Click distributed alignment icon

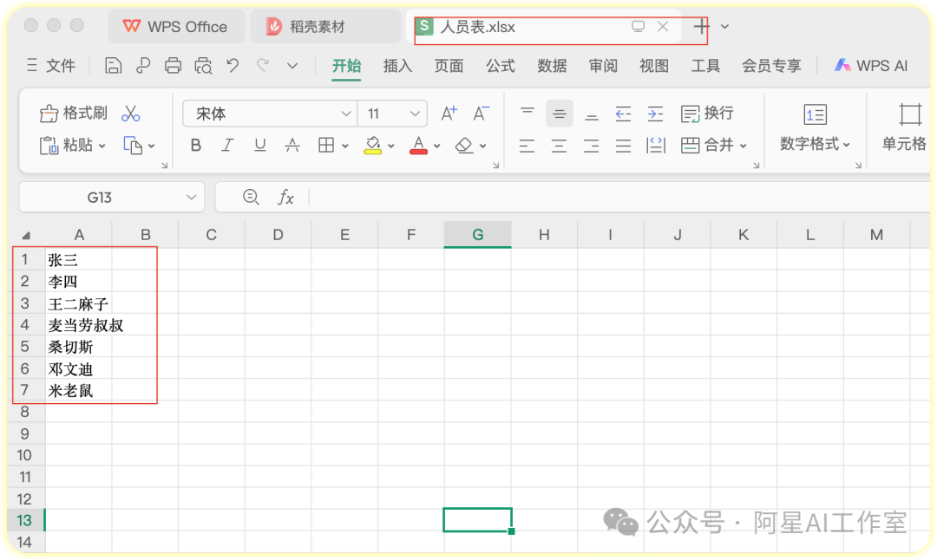pos(656,145)
